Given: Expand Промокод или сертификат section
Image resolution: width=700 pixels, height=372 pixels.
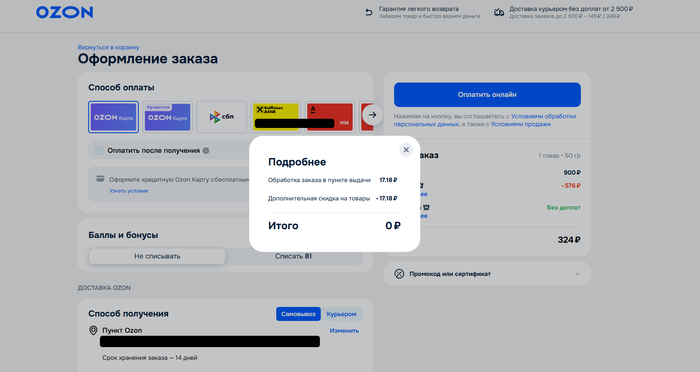Looking at the screenshot, I should 487,274.
